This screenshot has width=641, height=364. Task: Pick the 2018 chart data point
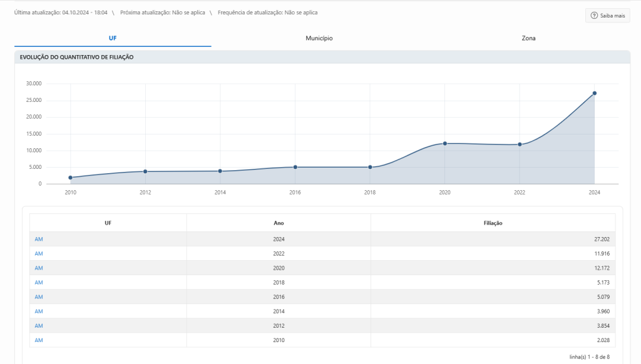[370, 167]
